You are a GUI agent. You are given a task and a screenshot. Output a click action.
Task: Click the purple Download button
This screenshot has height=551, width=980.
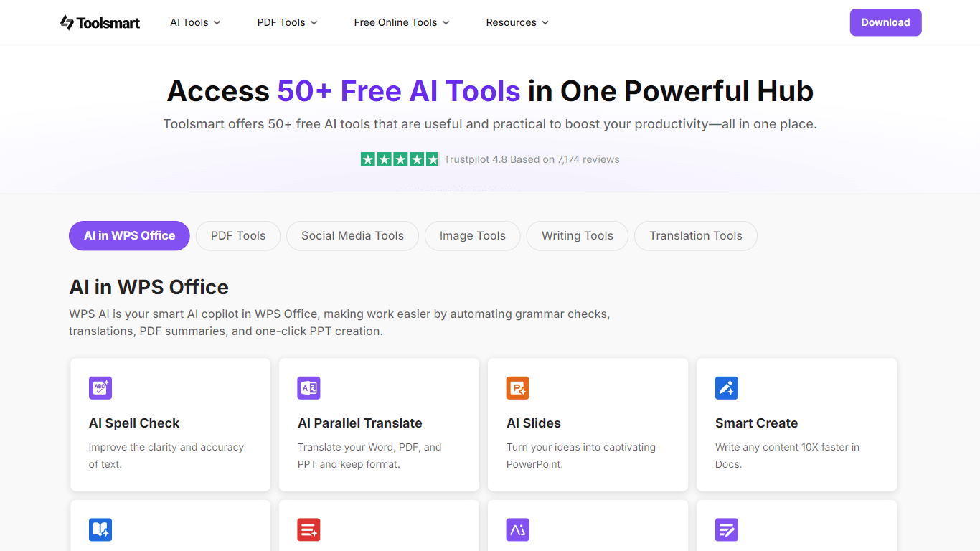click(x=885, y=22)
